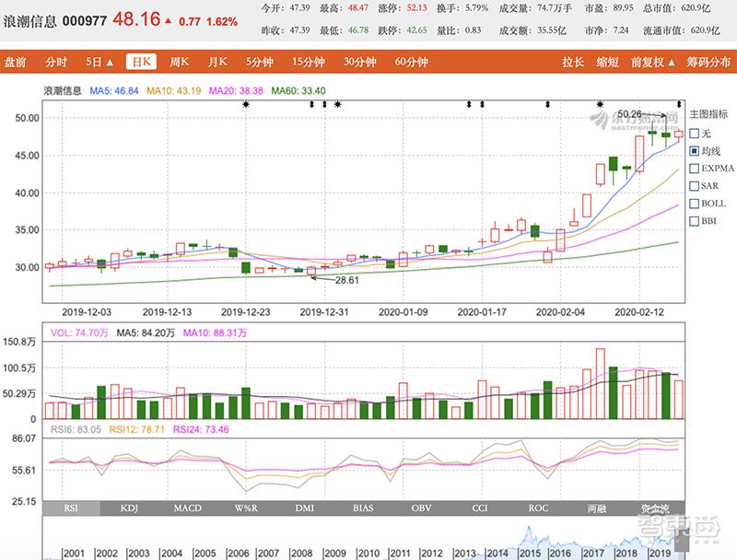
Task: Click the star event marker near 2019-12-23
Action: click(246, 104)
